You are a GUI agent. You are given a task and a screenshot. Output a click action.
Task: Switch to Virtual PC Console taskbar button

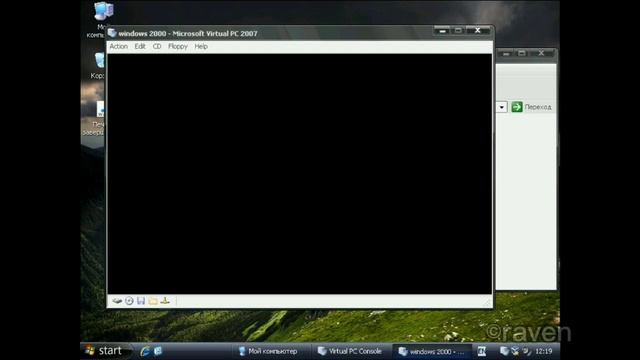pyautogui.click(x=350, y=351)
